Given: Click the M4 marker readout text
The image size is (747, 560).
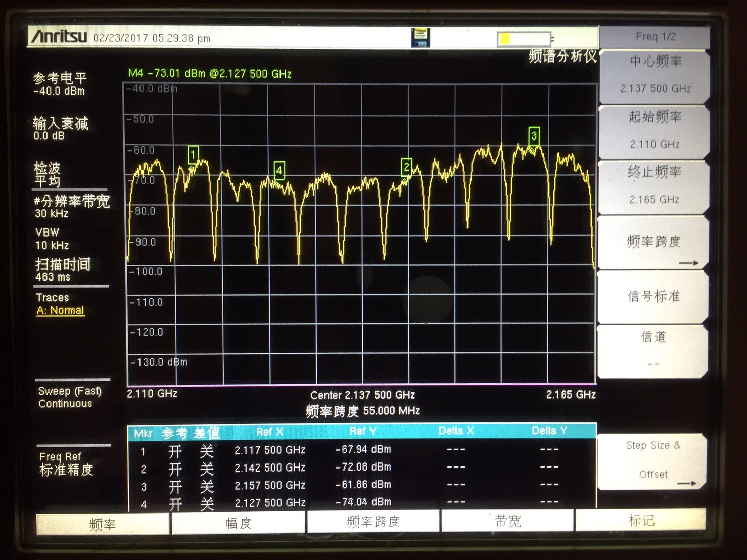Looking at the screenshot, I should click(210, 74).
